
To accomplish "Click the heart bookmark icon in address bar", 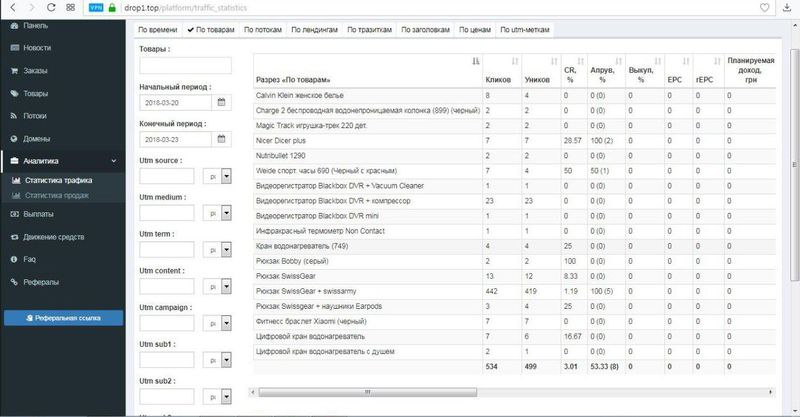I will (x=763, y=7).
